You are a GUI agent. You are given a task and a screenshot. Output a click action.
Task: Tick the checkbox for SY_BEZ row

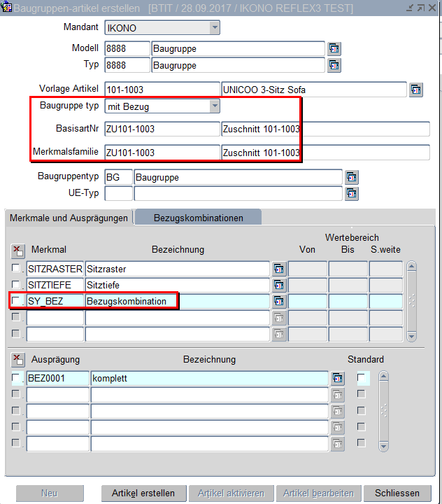[x=16, y=301]
